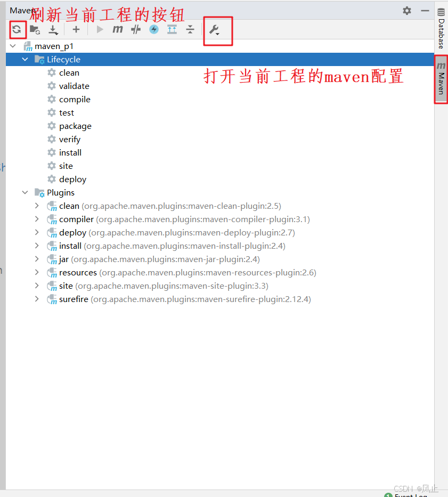Click Database icon on right sidebar
448x497 pixels.
[x=441, y=12]
